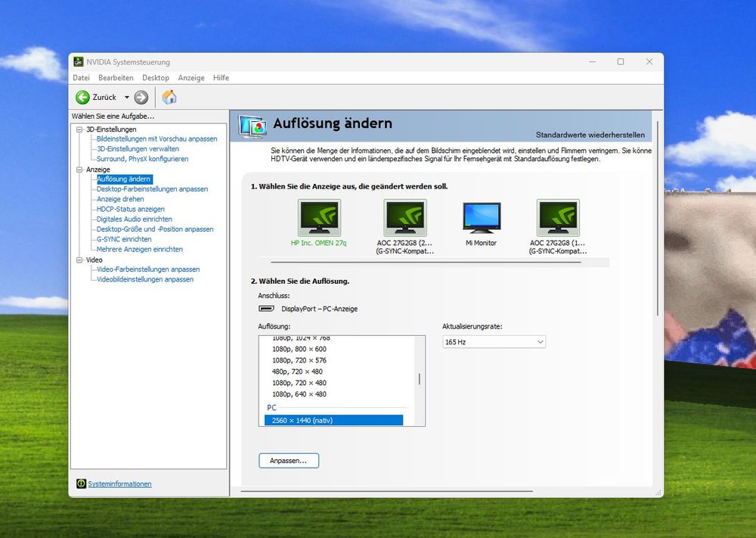Select the HP Inc. OMEN 27q monitor
This screenshot has width=756, height=538.
coord(319,219)
